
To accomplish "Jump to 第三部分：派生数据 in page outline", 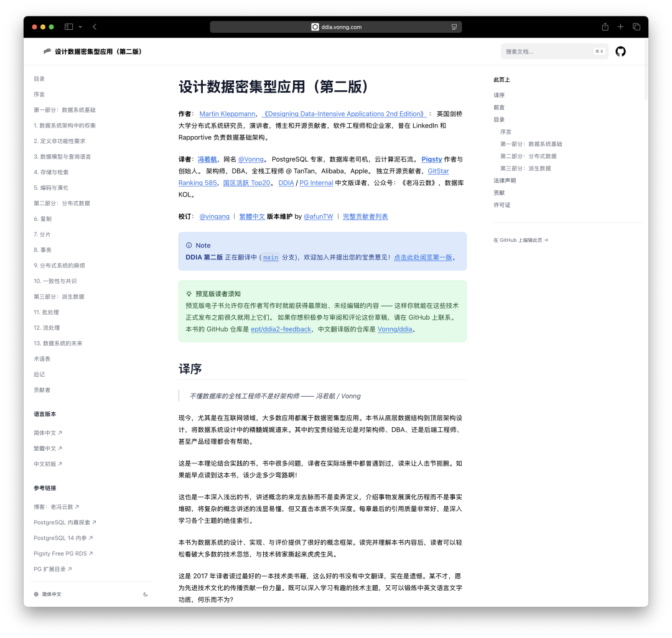I will click(525, 169).
